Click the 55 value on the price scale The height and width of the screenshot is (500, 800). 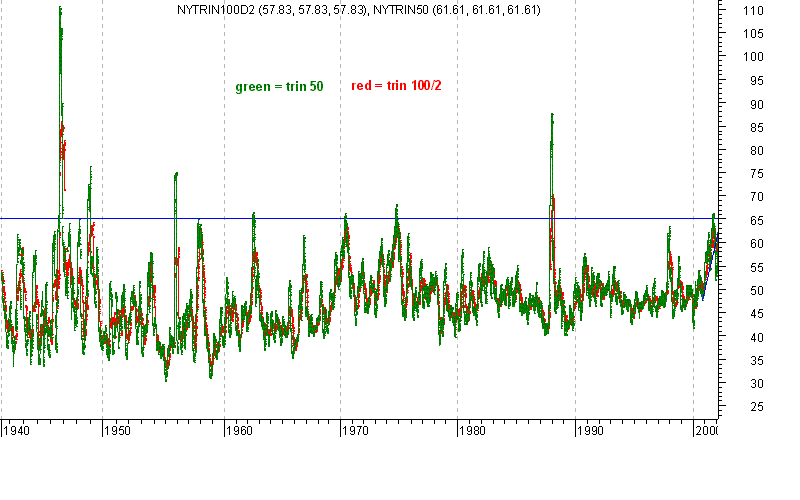(757, 268)
